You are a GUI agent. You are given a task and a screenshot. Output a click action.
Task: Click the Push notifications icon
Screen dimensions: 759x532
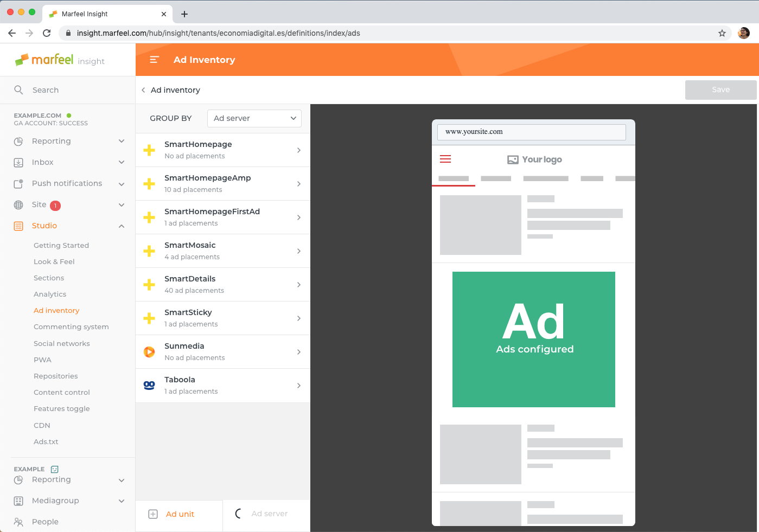18,184
